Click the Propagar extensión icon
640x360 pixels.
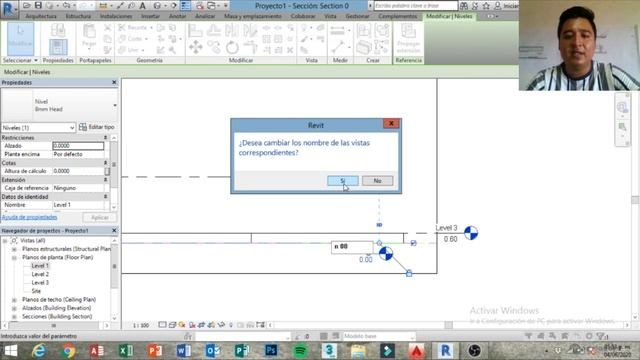click(408, 39)
